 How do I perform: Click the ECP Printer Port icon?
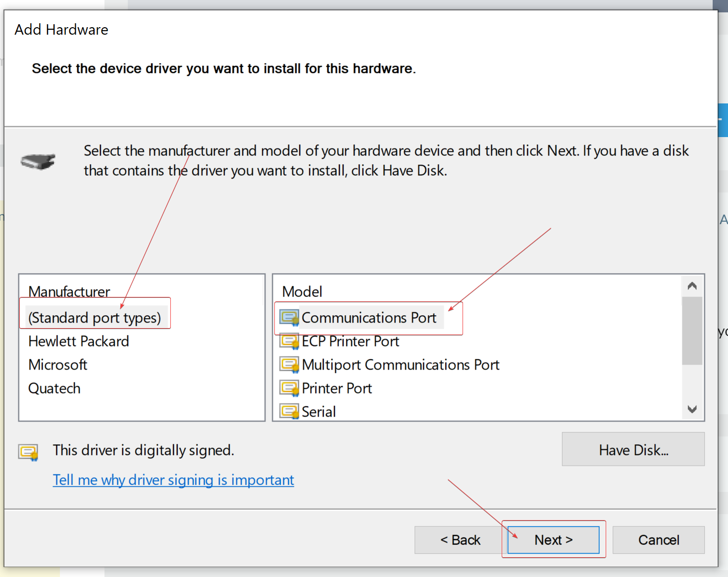coord(289,341)
